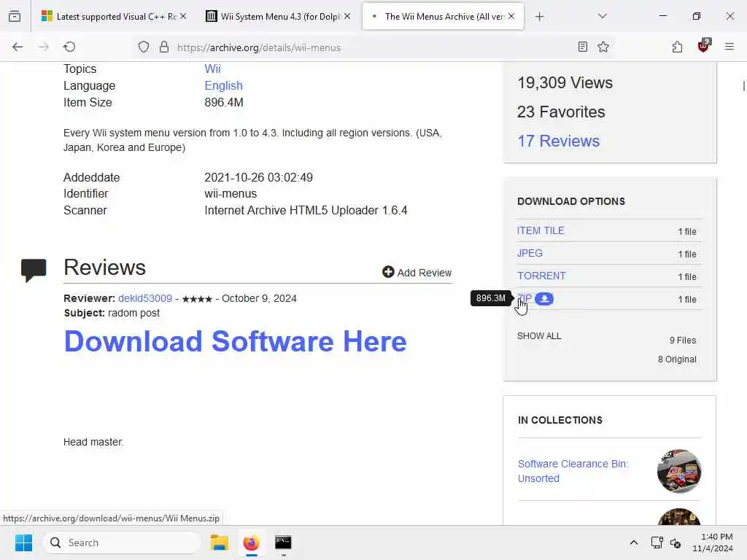The width and height of the screenshot is (747, 560).
Task: Open the Firefox View icon at tab strip start
Action: (x=15, y=16)
